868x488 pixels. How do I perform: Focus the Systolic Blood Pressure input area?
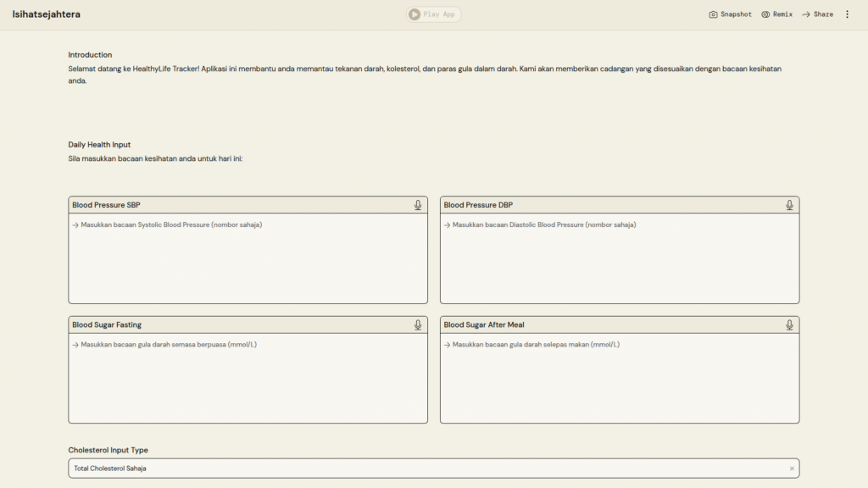[x=248, y=258]
